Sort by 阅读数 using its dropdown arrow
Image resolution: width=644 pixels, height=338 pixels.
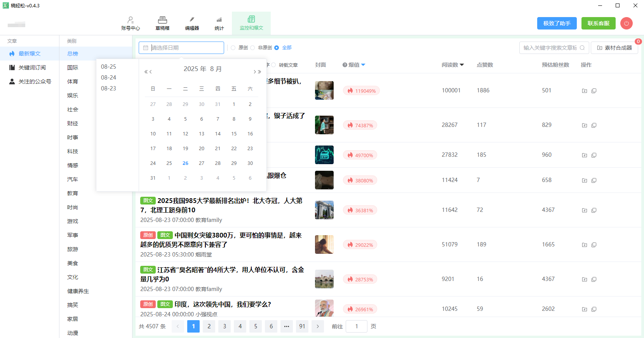coord(462,65)
